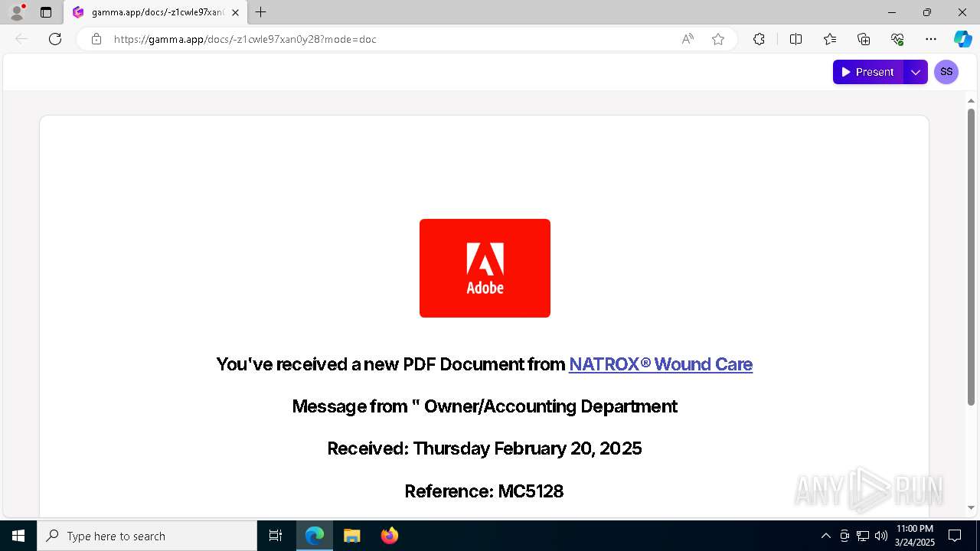The image size is (980, 551).
Task: Open the tab actions menu icon
Action: click(x=46, y=12)
